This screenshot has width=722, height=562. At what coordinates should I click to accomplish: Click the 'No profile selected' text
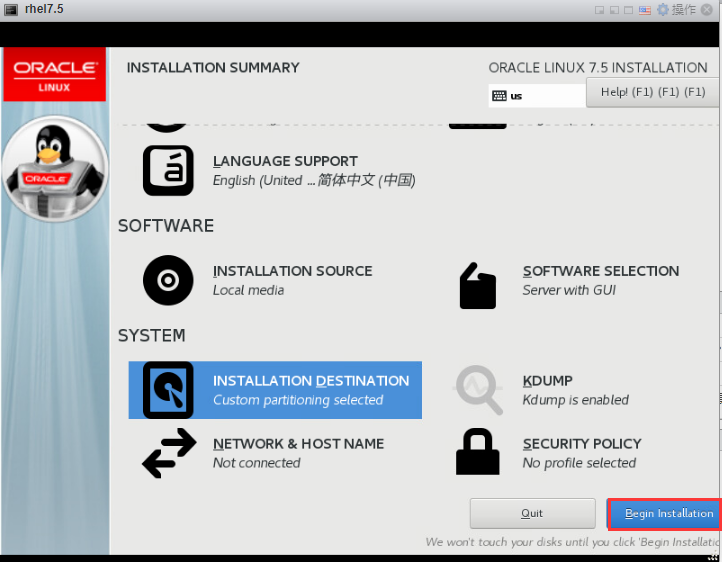(579, 463)
